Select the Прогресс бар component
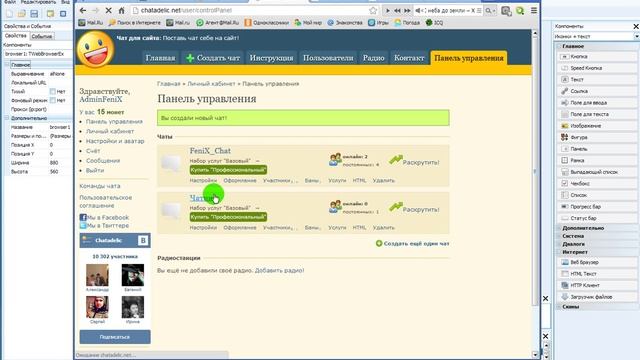Screen dimensions: 640x360 596,207
